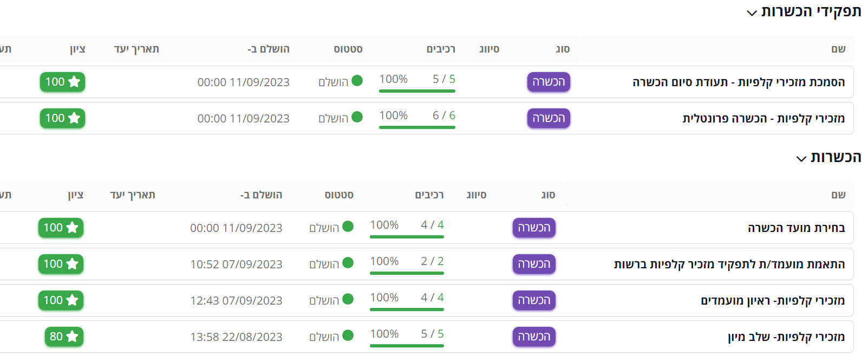Open הסמכת מזכירי קלפיות - תעודת סיום הכשרה

pyautogui.click(x=738, y=82)
